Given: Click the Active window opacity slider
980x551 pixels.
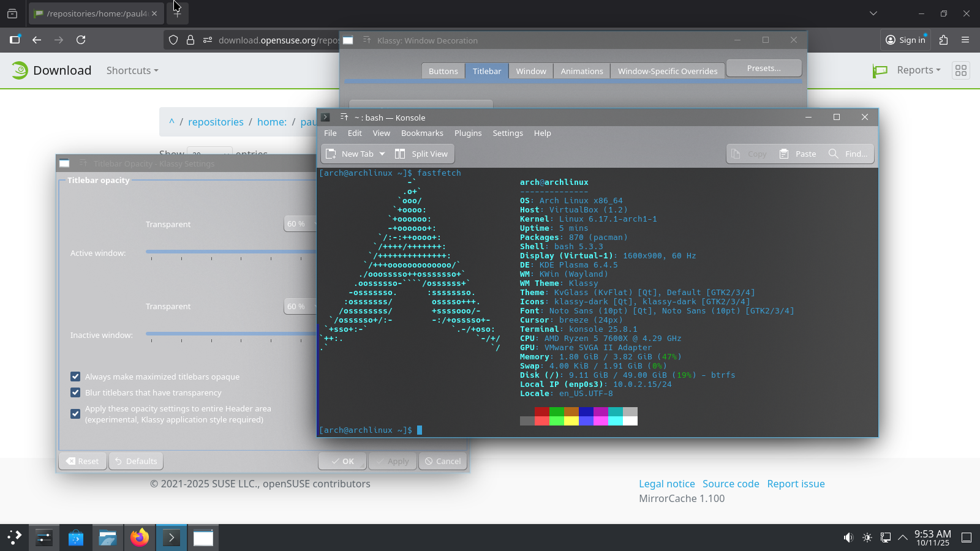Looking at the screenshot, I should pos(231,252).
